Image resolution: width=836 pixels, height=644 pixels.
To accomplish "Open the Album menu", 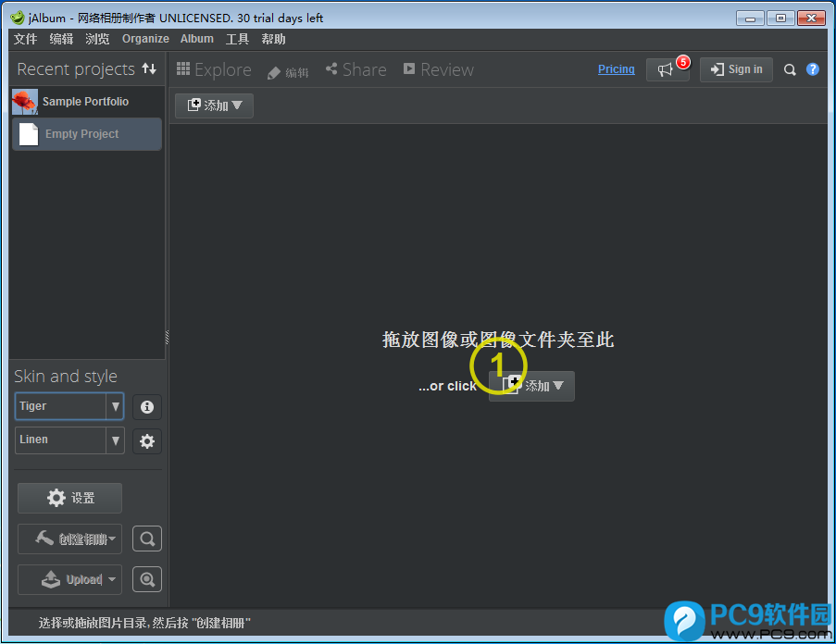I will point(197,39).
